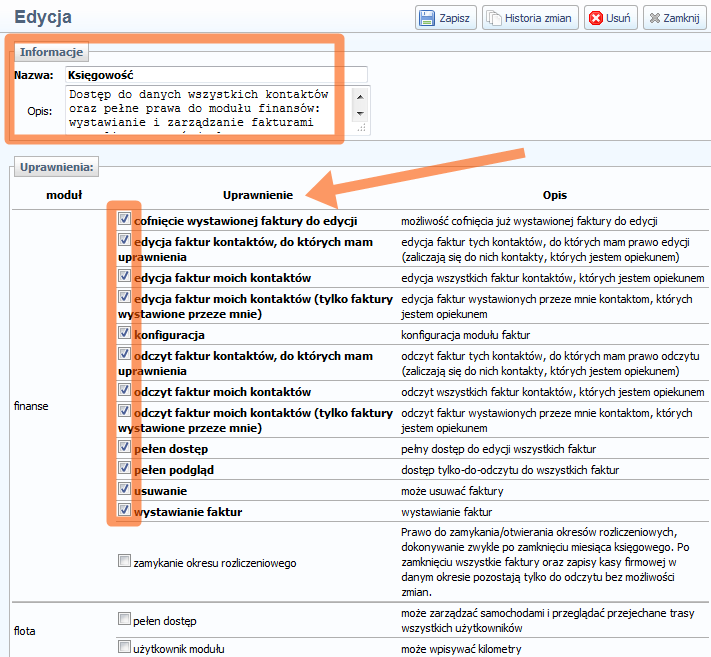Enable 'zamykanie okresu rozliczeniowego' checkbox
711x657 pixels.
pos(124,562)
